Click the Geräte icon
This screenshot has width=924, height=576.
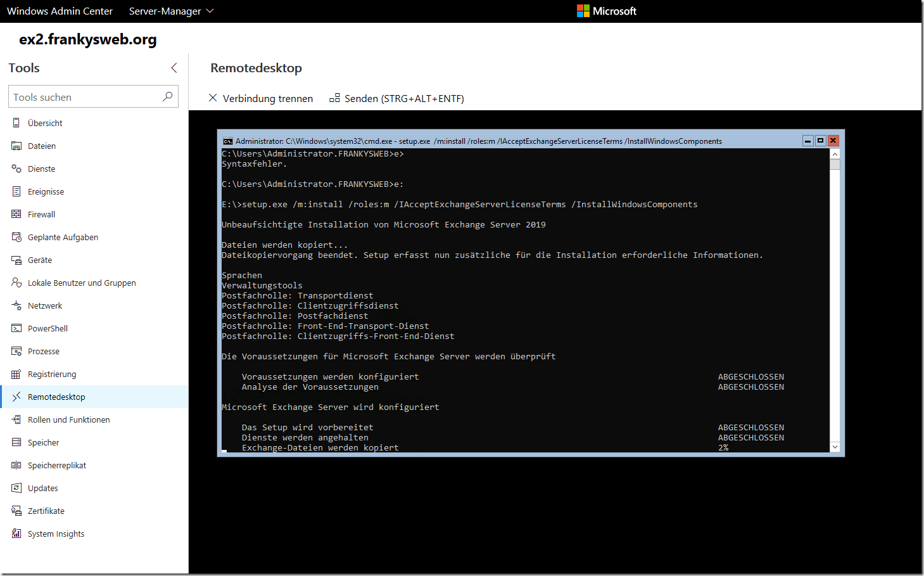(16, 260)
